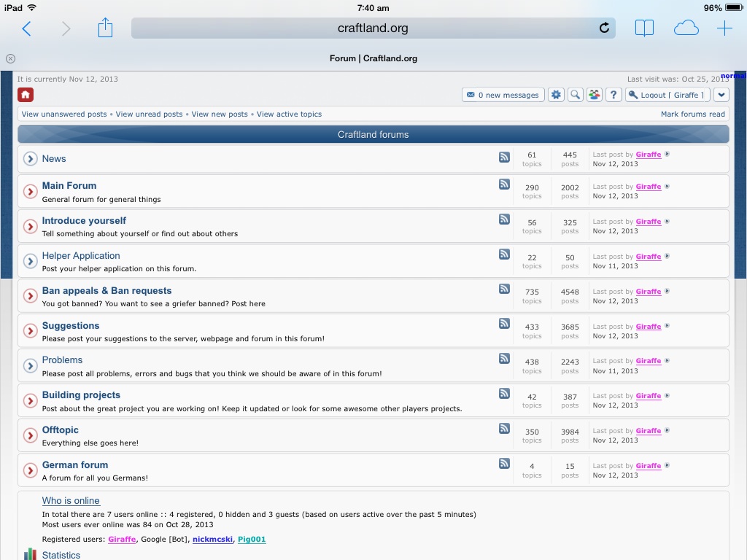Open the News forum RSS feed icon

504,157
